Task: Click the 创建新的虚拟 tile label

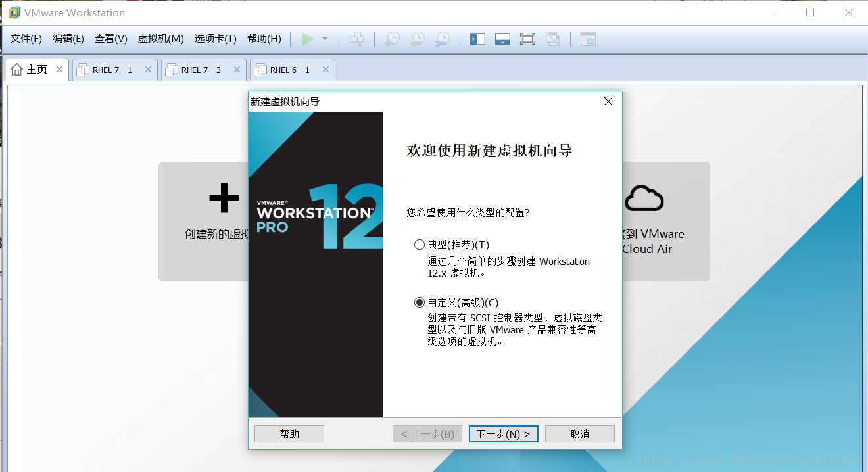Action: (216, 234)
